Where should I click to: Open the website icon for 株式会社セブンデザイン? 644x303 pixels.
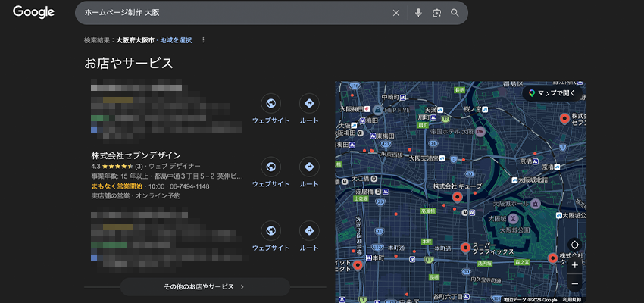[x=270, y=167]
